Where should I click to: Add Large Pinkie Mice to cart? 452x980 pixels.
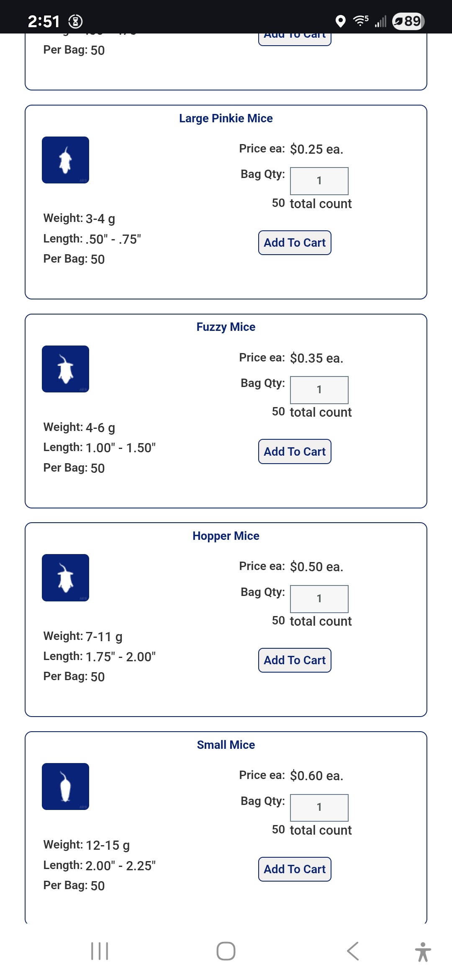(295, 242)
